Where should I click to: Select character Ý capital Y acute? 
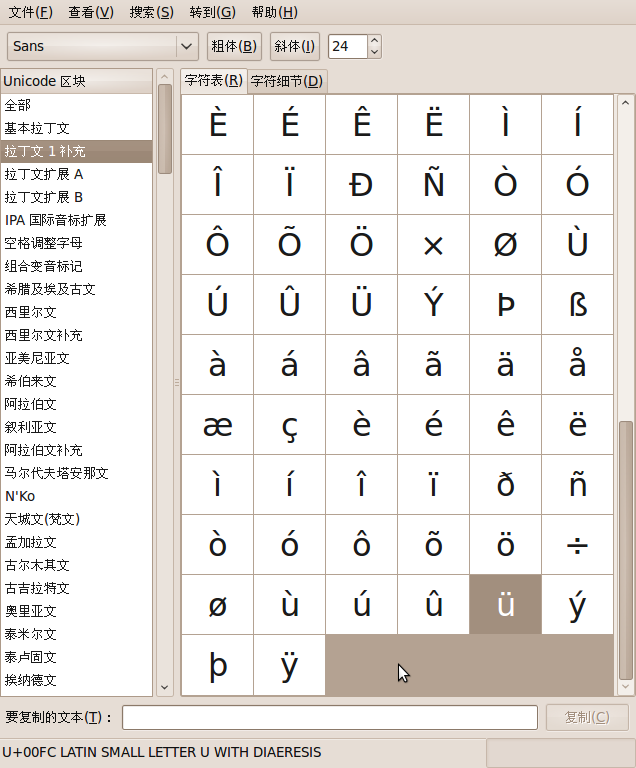[434, 305]
